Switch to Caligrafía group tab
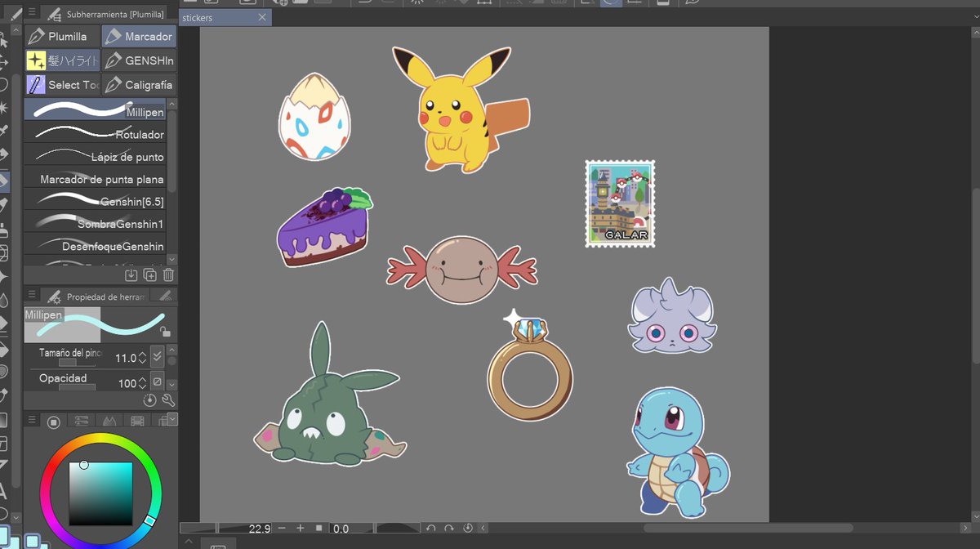 pyautogui.click(x=139, y=84)
